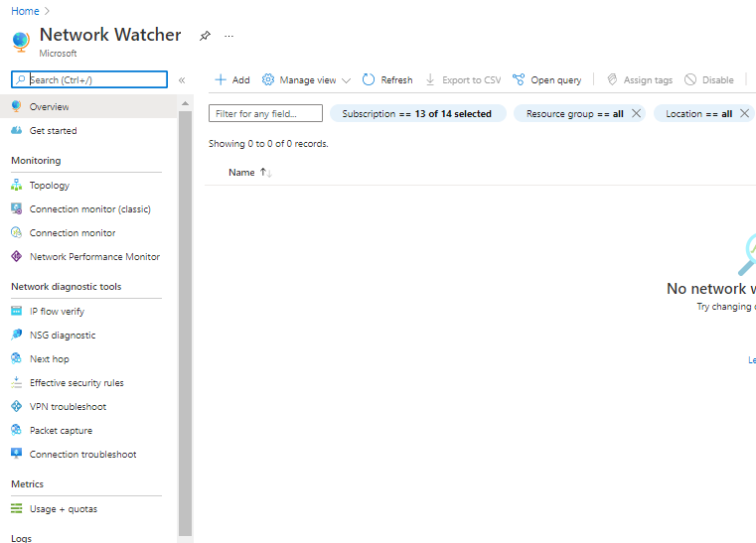Click the Manage view gear icon
Viewport: 756px width, 543px height.
268,79
